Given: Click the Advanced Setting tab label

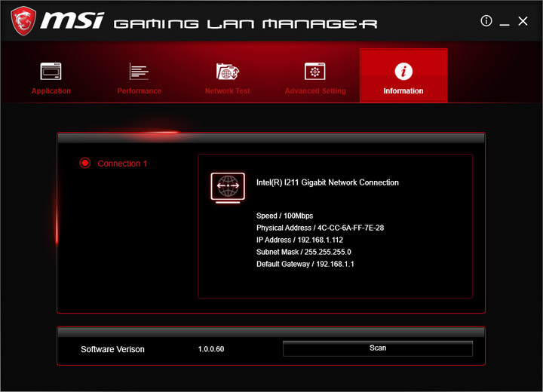Looking at the screenshot, I should click(x=315, y=90).
